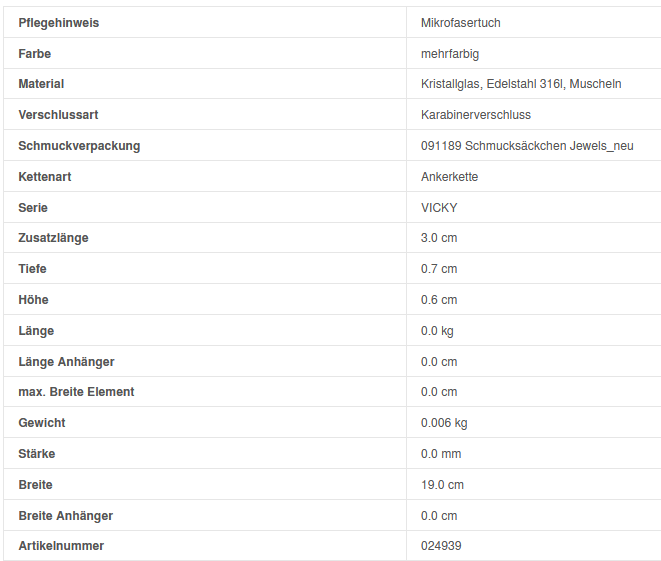Click the Karabinerverschluss value
Image resolution: width=661 pixels, height=561 pixels.
[476, 115]
